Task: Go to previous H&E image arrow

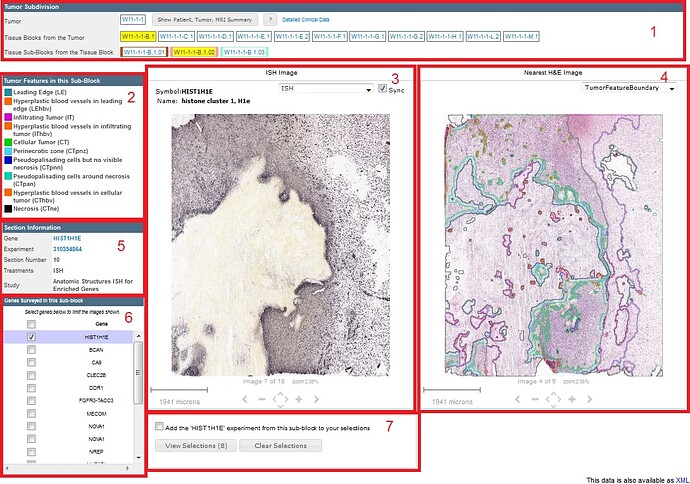Action: [518, 399]
